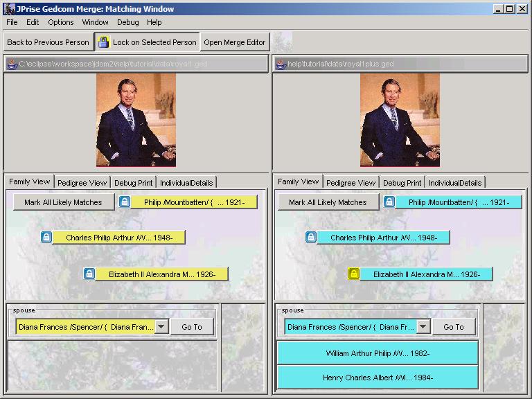Click the JPrise application icon in title bar
532x399 pixels.
[9, 9]
